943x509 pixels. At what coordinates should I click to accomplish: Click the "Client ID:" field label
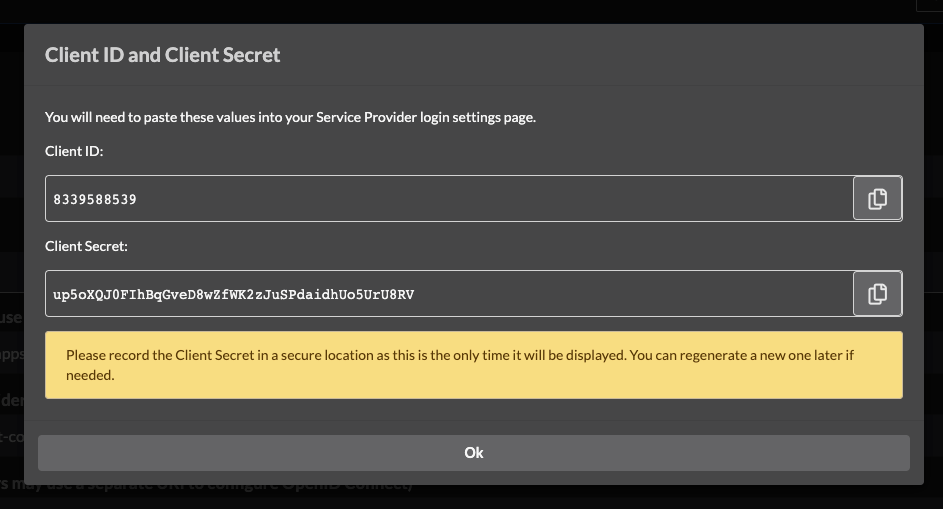(74, 151)
